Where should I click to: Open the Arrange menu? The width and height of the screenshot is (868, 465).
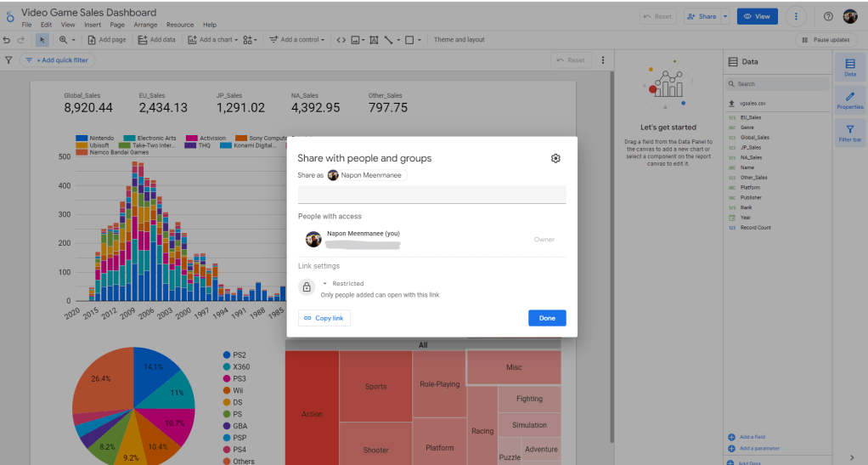(x=145, y=26)
